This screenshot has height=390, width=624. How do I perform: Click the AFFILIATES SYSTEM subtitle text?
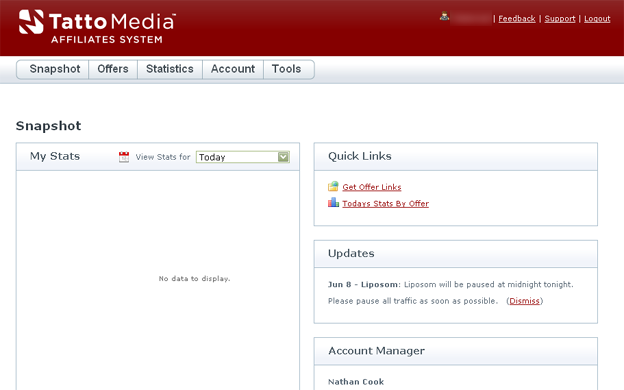(107, 39)
